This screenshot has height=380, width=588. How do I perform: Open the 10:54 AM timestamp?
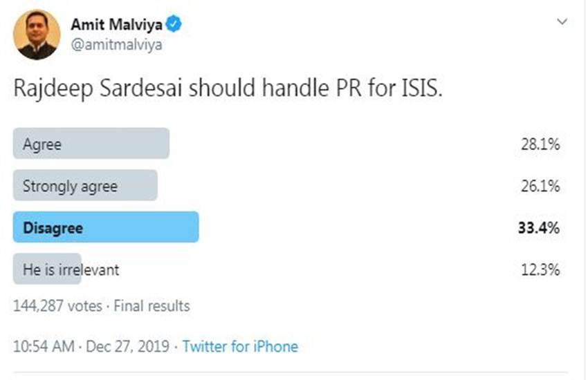coord(44,346)
